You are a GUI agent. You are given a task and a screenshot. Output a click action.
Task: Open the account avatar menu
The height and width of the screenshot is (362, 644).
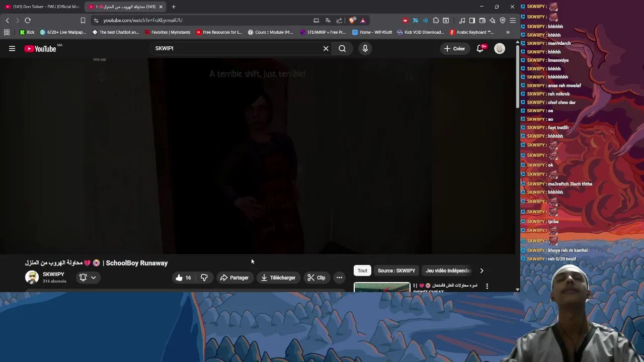pos(500,49)
